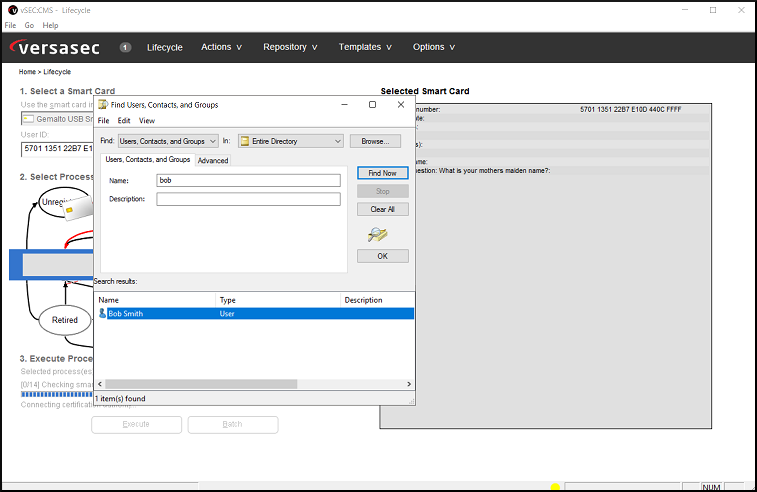757x492 pixels.
Task: Select the Bob Smith result row
Action: (x=254, y=313)
